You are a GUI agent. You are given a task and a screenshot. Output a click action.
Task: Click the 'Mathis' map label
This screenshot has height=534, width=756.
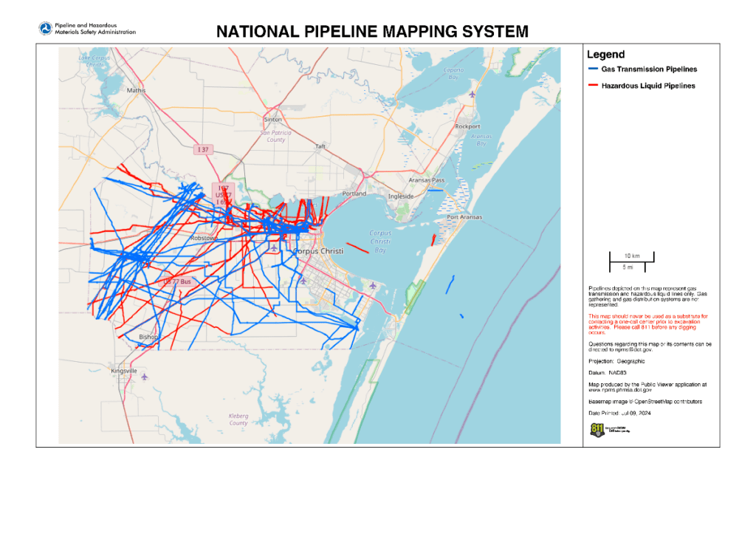pyautogui.click(x=136, y=90)
